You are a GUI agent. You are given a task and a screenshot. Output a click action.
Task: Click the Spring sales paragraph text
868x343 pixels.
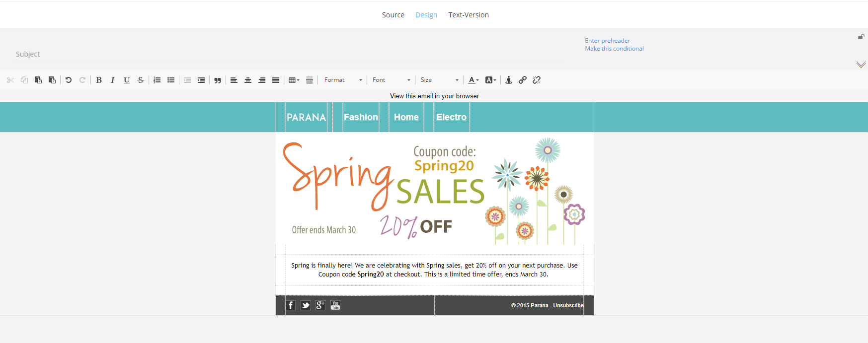pyautogui.click(x=434, y=270)
